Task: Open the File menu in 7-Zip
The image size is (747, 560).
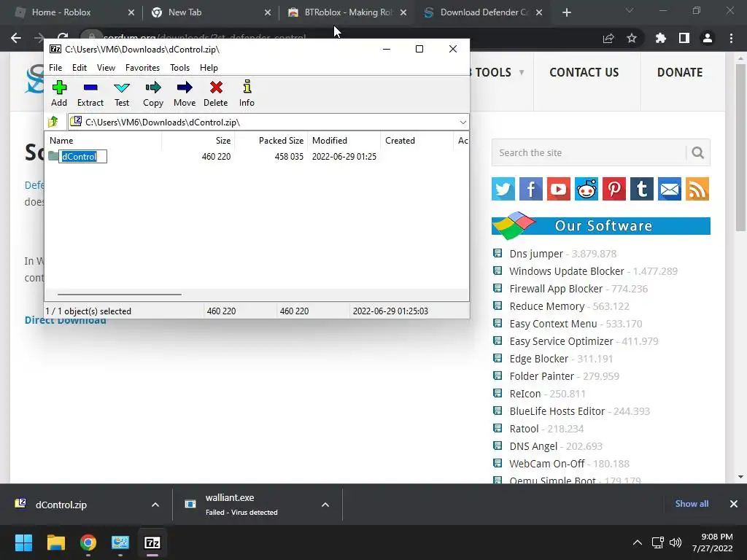Action: point(55,68)
